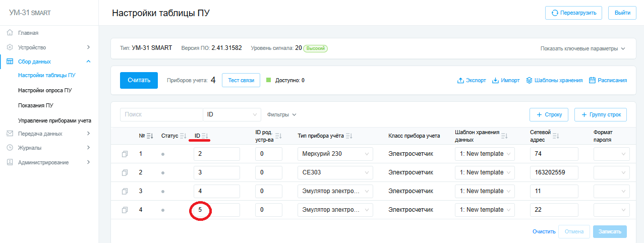Open Меркурий 230 device type dropdown
Screen dimensions: 644x243
335,154
